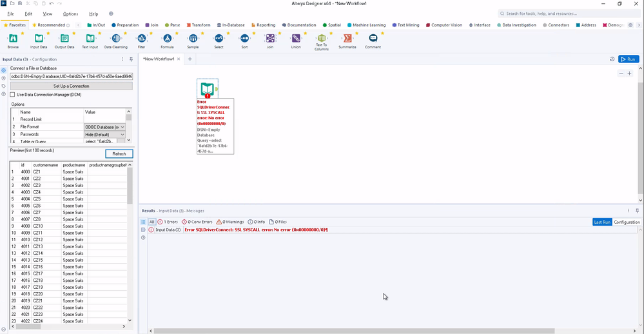
Task: Select the Data Cleansing tool
Action: coord(116,39)
